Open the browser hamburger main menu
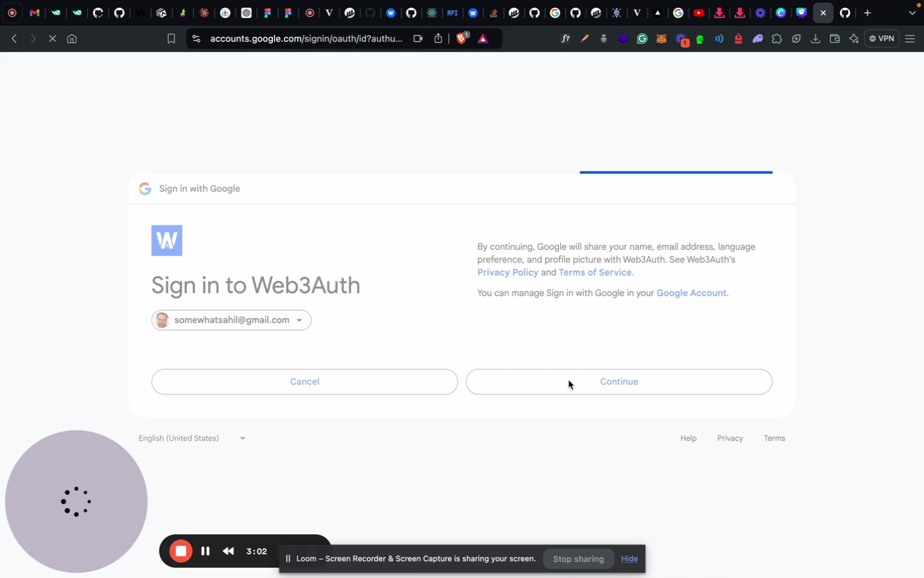This screenshot has height=578, width=924. [910, 39]
